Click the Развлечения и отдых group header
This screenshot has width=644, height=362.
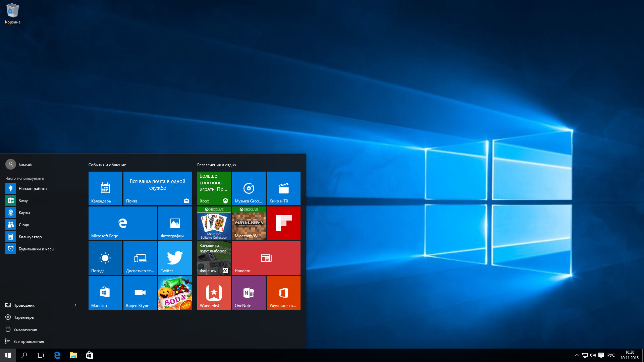pos(217,165)
